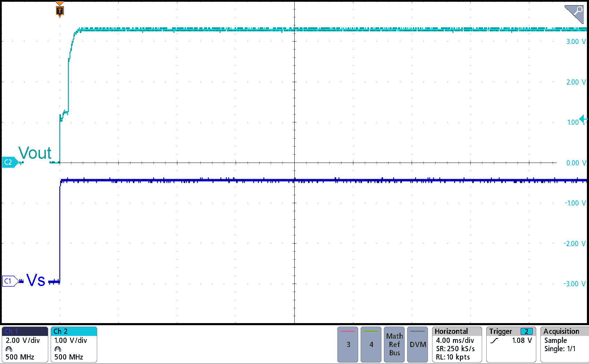Click the C2 channel marker on waveform area
The width and height of the screenshot is (589, 364).
pos(9,162)
